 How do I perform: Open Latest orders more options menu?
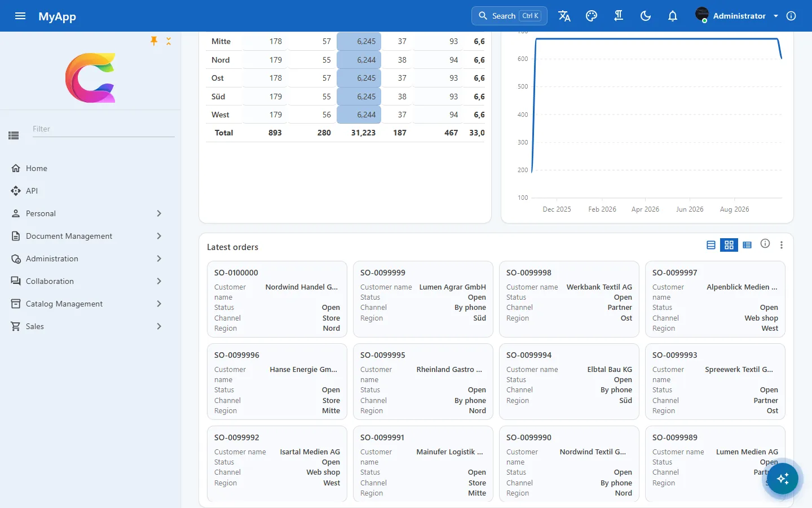[782, 245]
